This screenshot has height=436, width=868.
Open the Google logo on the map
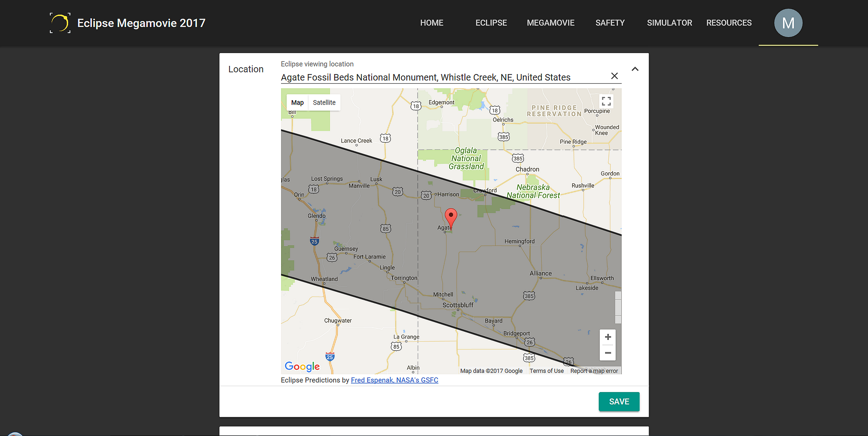(x=302, y=366)
